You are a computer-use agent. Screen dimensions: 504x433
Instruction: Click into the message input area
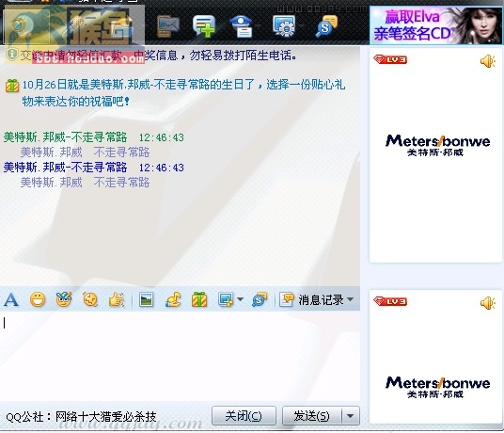pyautogui.click(x=180, y=356)
